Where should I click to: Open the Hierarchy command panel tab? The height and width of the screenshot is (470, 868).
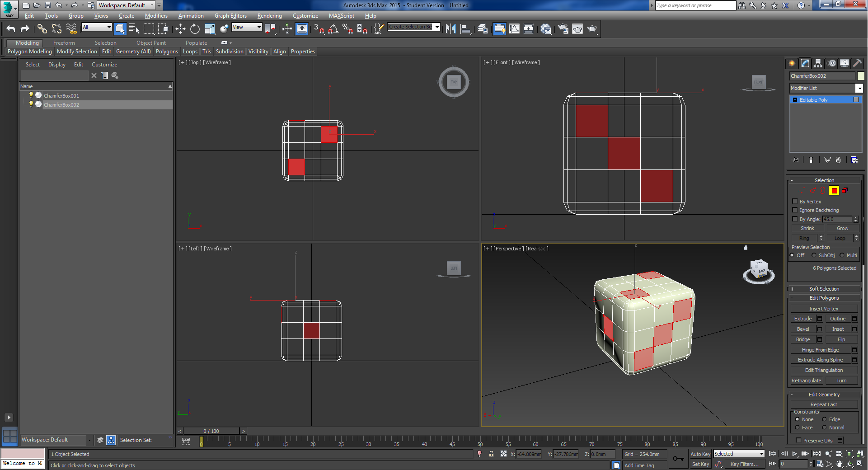(x=818, y=63)
